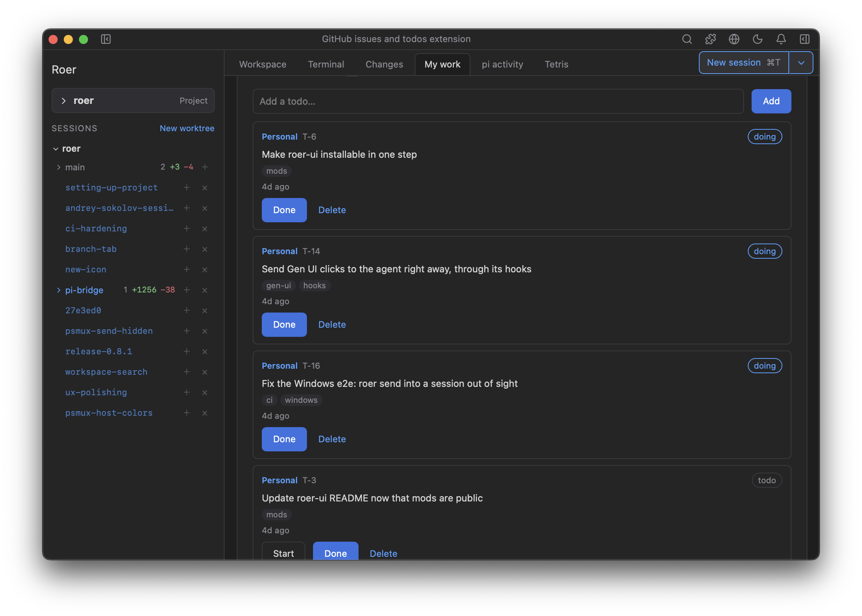Close the psmux-host-colors worktree
862x616 pixels.
click(205, 413)
